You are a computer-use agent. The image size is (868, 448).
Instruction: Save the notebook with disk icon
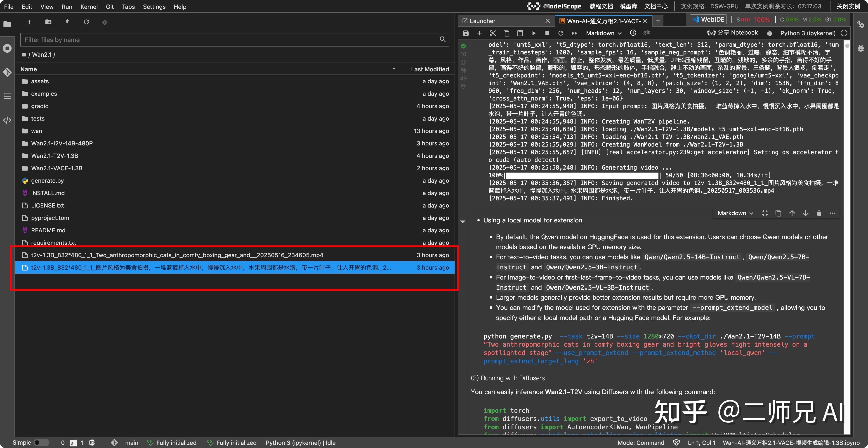point(466,33)
